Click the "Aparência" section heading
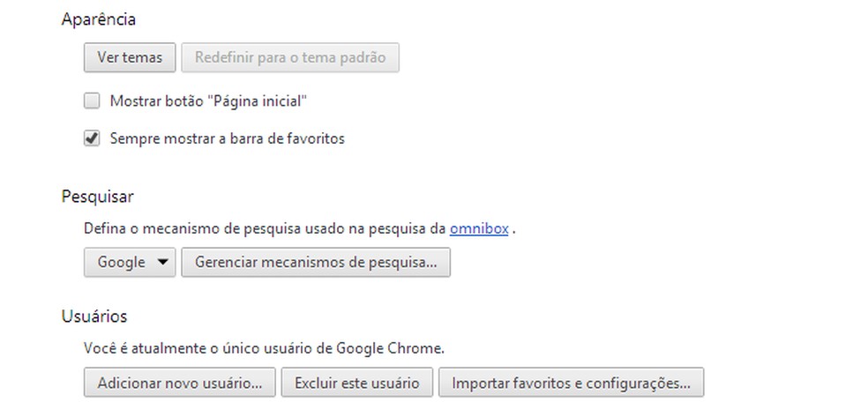This screenshot has width=868, height=417. click(99, 19)
